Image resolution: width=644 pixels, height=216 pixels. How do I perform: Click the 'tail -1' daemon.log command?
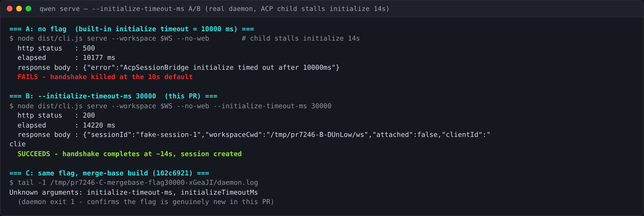tap(134, 183)
